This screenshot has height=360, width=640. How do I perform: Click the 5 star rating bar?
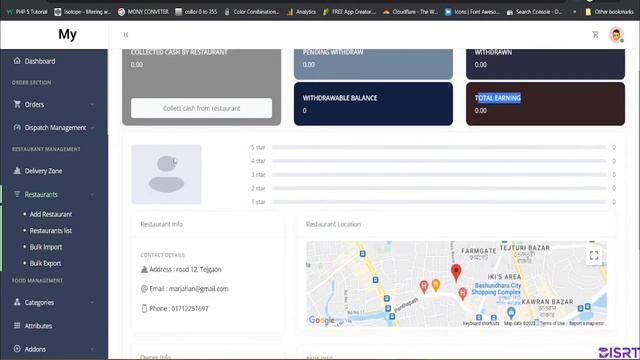tap(439, 147)
